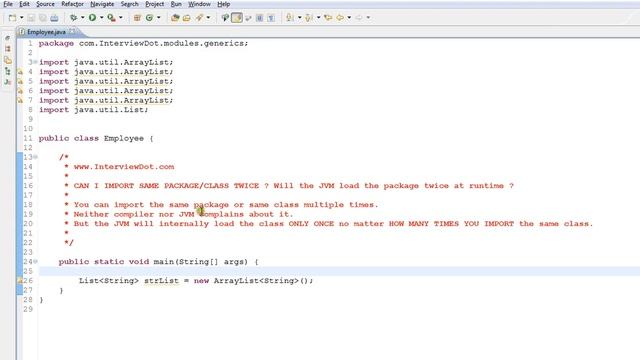Click second sidebar icon below restore button

point(7,49)
